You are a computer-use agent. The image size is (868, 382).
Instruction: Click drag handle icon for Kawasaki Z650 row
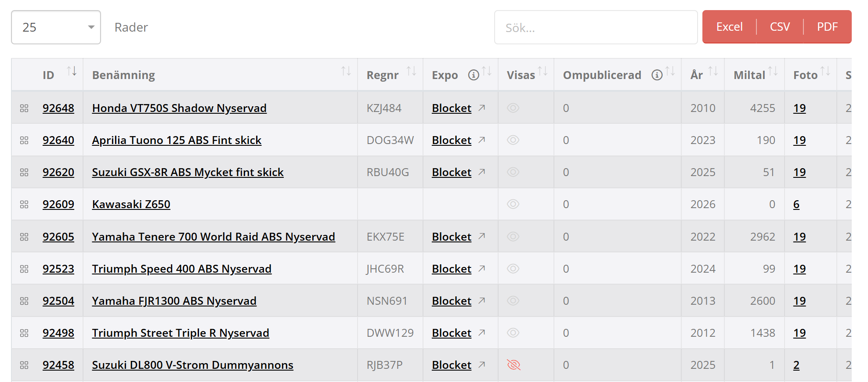(x=24, y=204)
